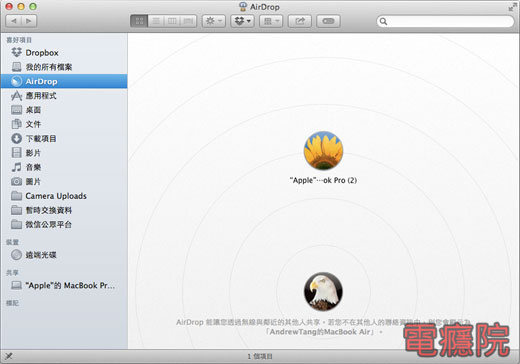
Task: Click the sunflower AirDrop user avatar
Action: pos(323,151)
